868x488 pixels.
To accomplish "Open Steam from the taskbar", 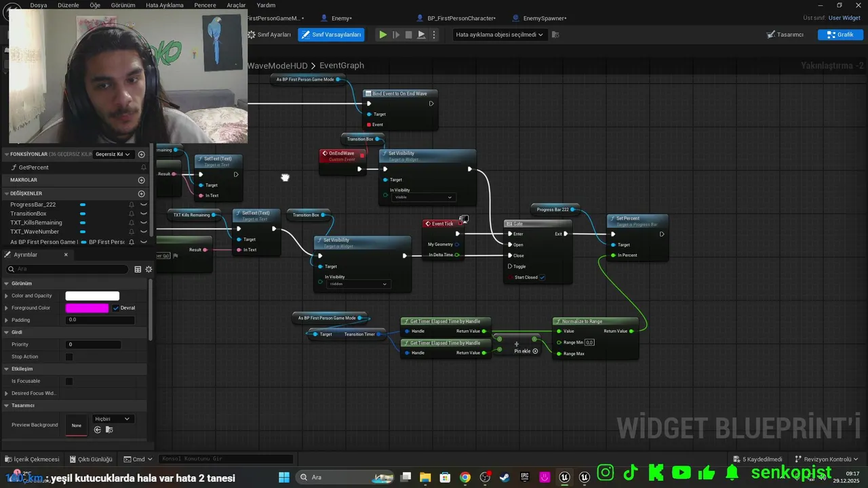I will tap(505, 477).
